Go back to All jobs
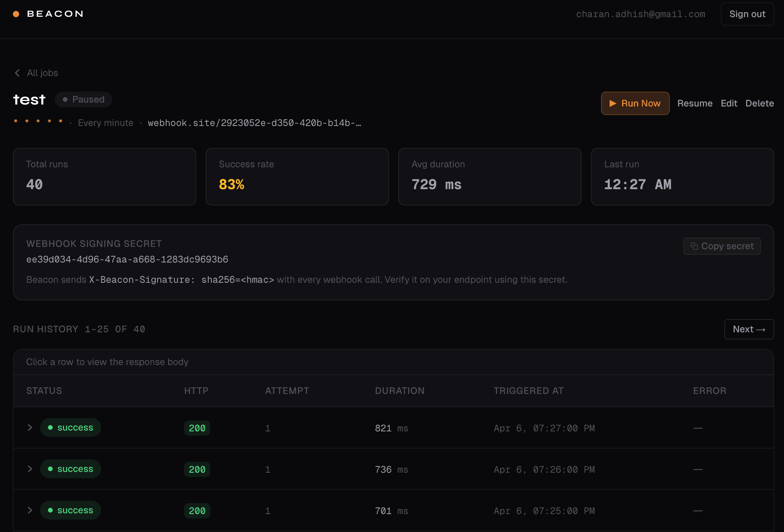The image size is (784, 532). [x=42, y=73]
